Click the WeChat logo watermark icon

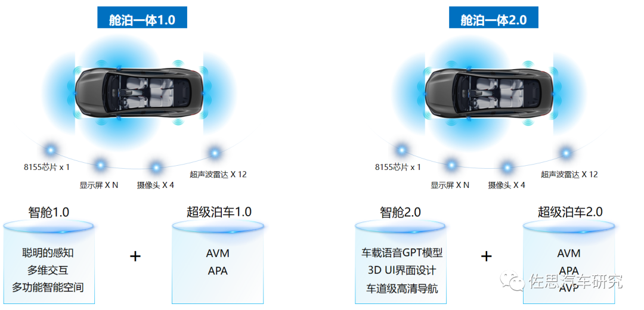click(x=512, y=281)
